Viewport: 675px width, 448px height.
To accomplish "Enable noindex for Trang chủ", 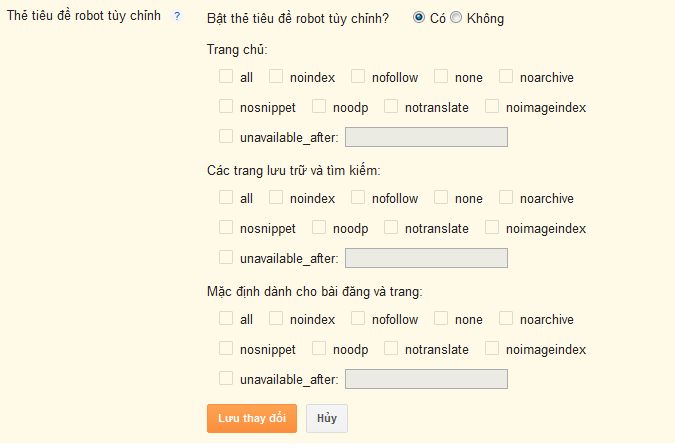I will [276, 76].
